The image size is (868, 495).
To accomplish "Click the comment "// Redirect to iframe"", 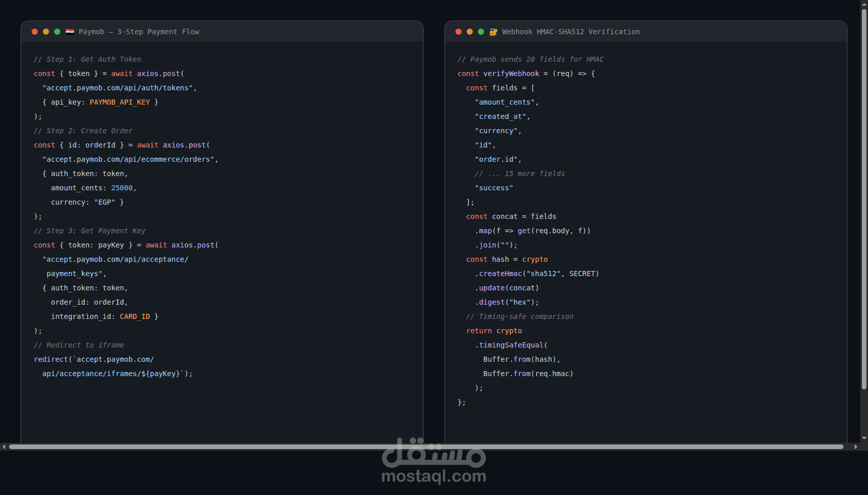I will 79,345.
